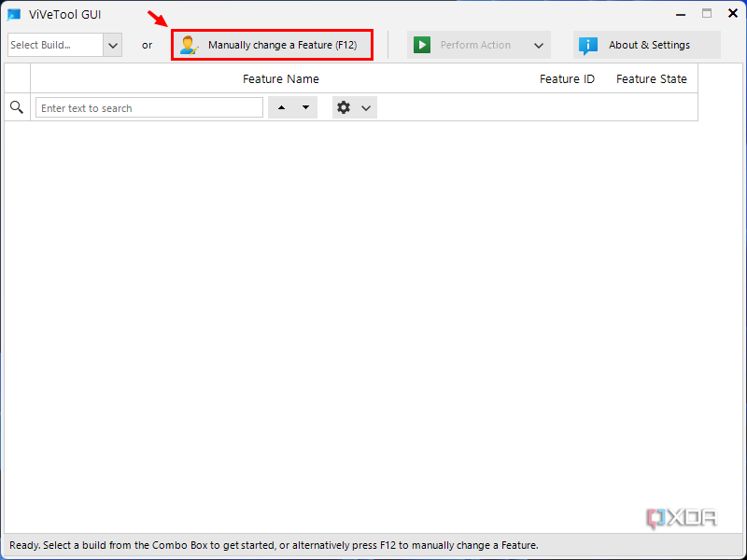Jump to previous search result with up arrow
Screen dimensions: 747x560
281,107
